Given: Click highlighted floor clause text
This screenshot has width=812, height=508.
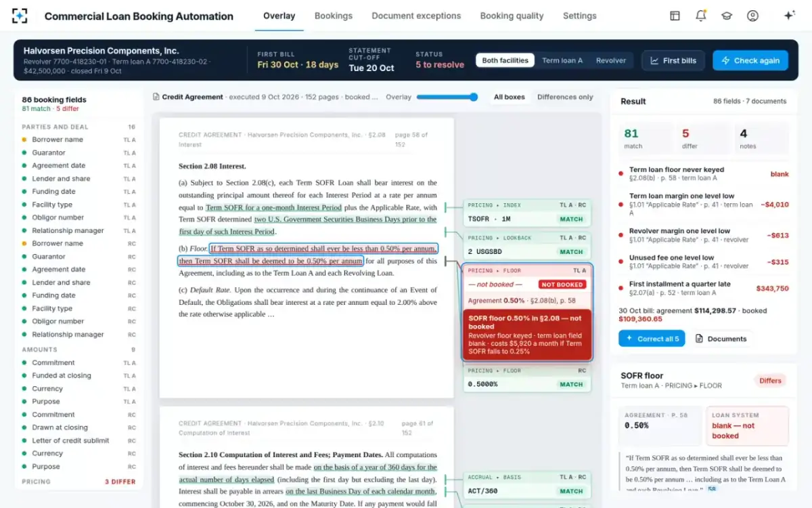Looking at the screenshot, I should pos(307,255).
